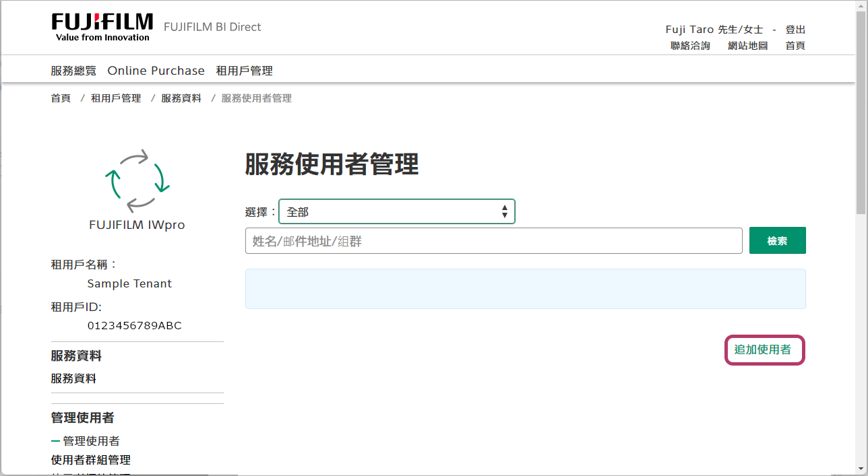Open 使用者群組管理 from the sidebar
This screenshot has width=868, height=476.
point(90,460)
